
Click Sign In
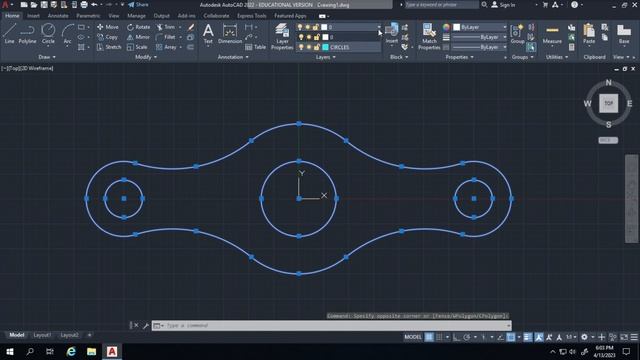coord(503,5)
